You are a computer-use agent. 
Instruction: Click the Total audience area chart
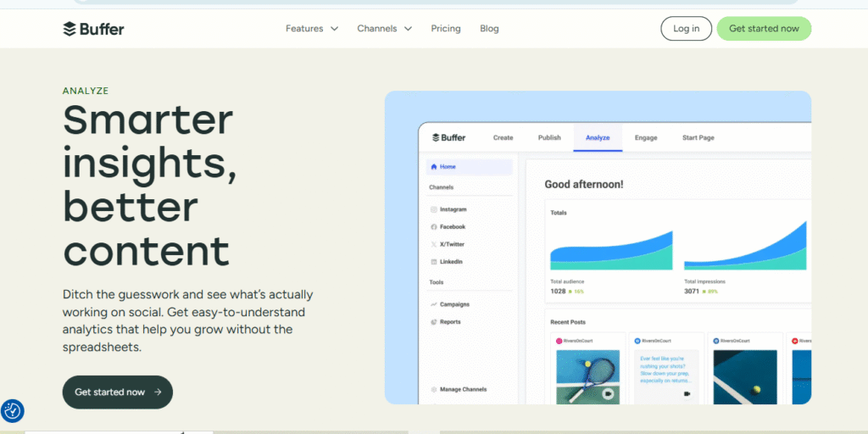pyautogui.click(x=611, y=250)
